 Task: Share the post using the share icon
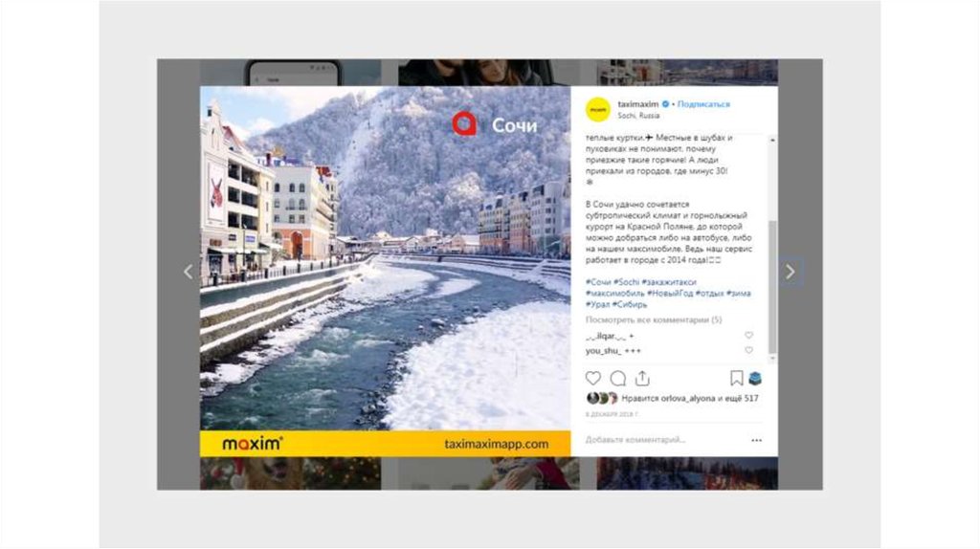(642, 378)
